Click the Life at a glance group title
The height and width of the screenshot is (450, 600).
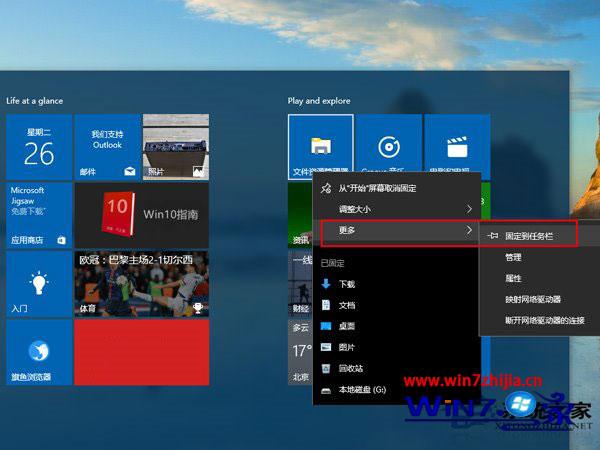34,101
